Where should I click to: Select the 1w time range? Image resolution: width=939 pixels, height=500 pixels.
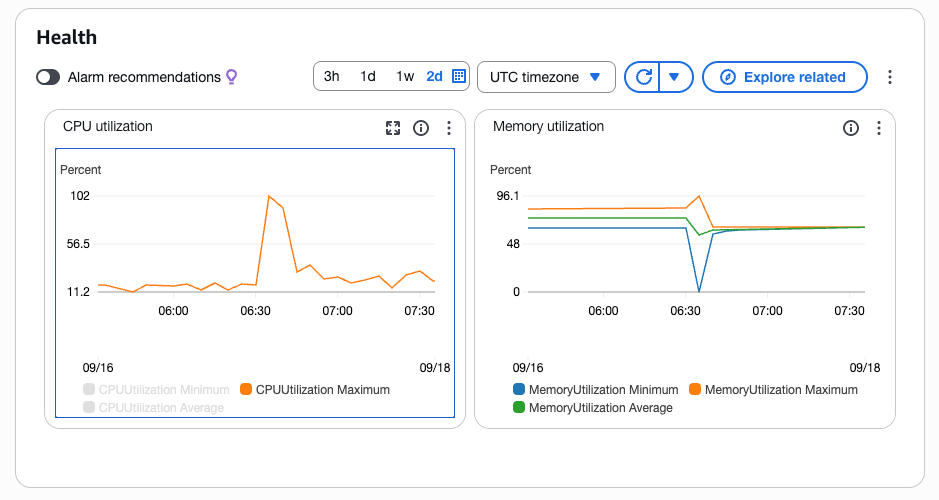(405, 77)
